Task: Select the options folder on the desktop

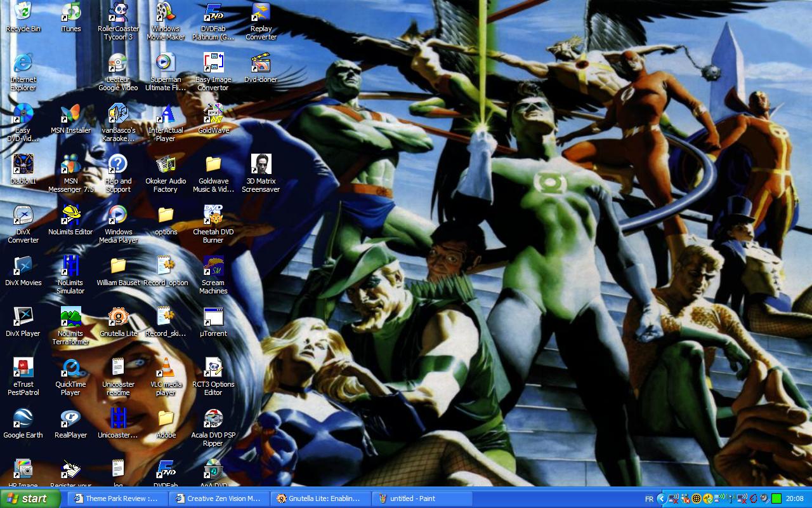Action: (166, 220)
